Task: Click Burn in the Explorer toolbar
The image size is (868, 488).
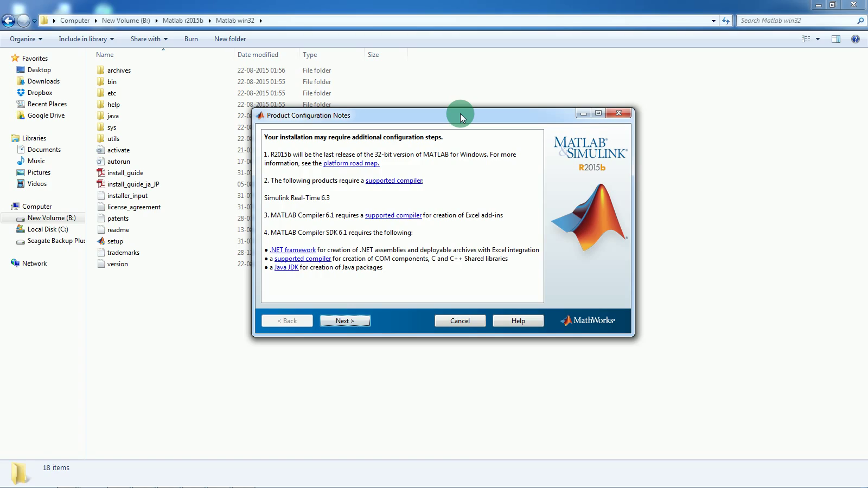Action: [x=191, y=39]
